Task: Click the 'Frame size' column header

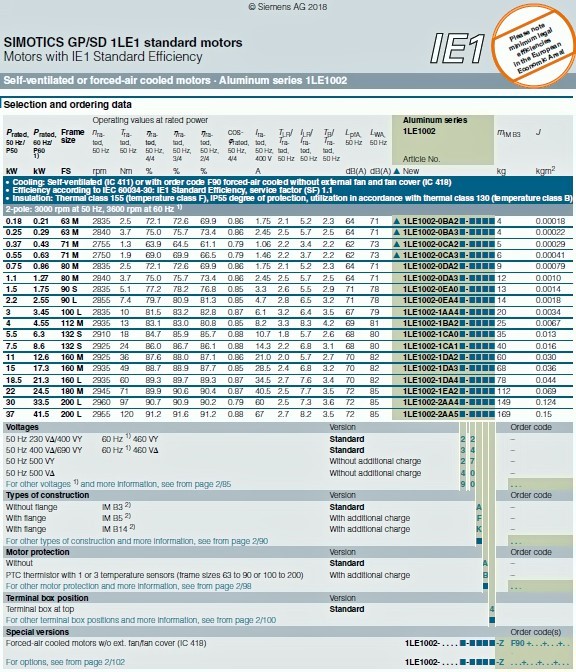Action: tap(72, 136)
